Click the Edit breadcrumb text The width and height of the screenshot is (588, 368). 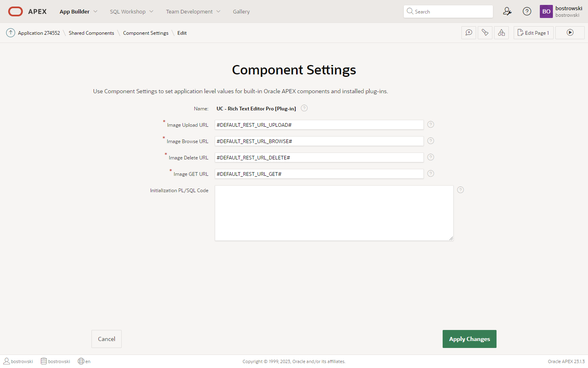(x=182, y=33)
